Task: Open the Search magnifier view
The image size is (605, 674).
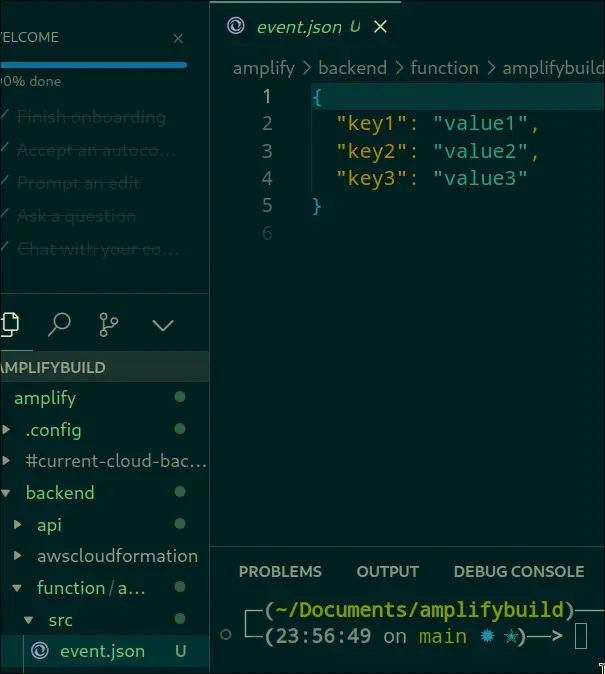Action: (60, 324)
